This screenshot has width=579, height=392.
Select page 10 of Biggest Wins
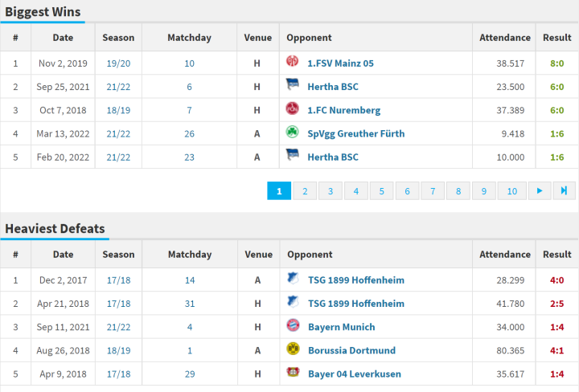click(511, 190)
